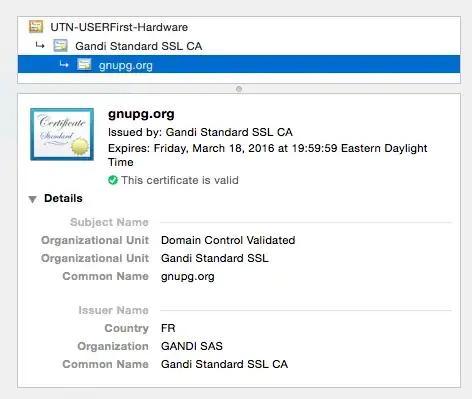Viewport: 472px width, 399px height.
Task: Click the Country field label
Action: click(127, 328)
